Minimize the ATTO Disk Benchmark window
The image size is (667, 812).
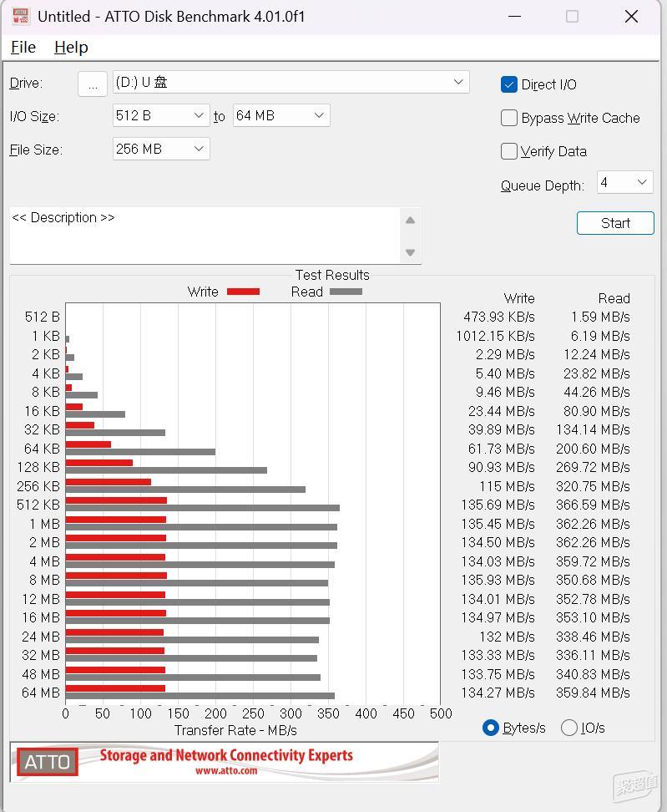point(514,17)
